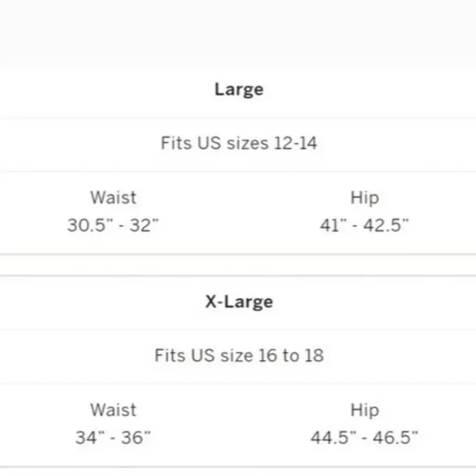Screen dimensions: 476x476
Task: Select the 44.5" - 46.5" hip measurement
Action: click(364, 438)
